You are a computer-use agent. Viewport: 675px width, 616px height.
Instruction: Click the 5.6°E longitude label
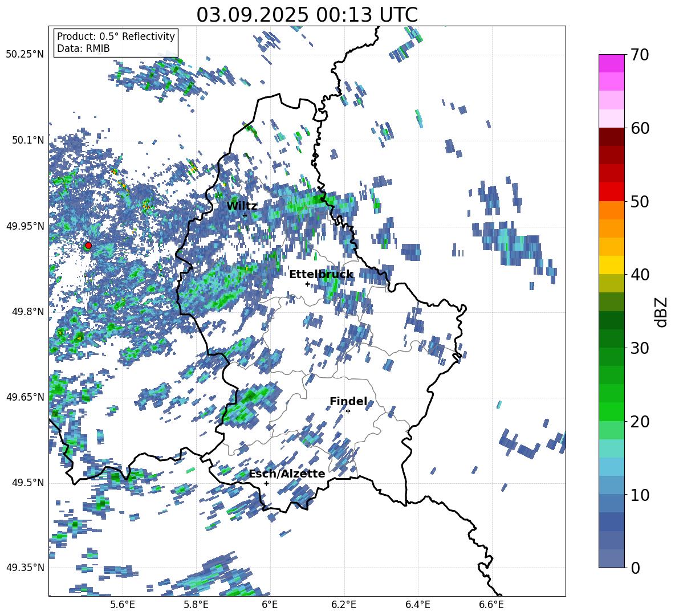tap(122, 605)
